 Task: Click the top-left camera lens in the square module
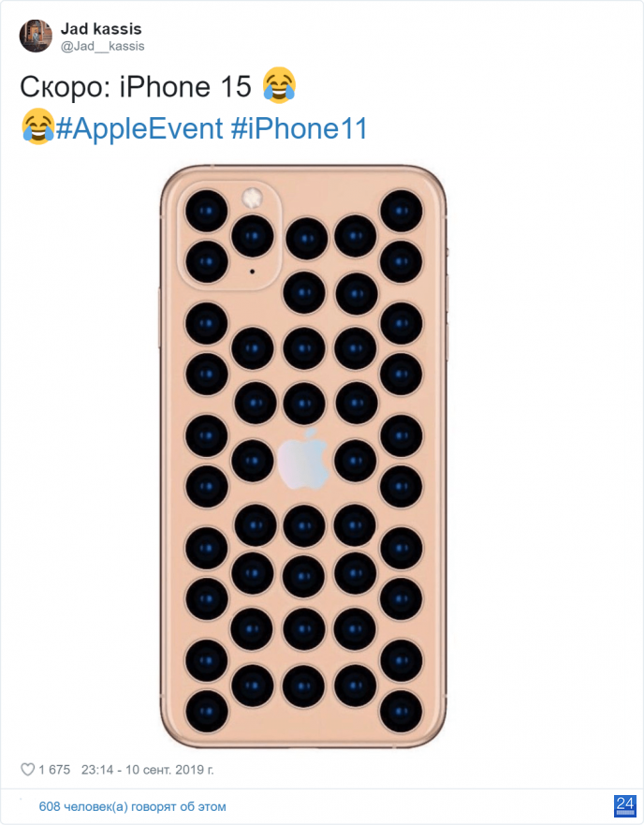point(206,211)
